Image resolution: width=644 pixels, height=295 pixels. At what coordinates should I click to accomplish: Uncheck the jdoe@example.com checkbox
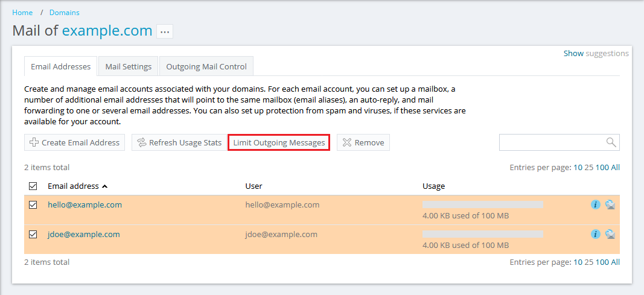(33, 235)
